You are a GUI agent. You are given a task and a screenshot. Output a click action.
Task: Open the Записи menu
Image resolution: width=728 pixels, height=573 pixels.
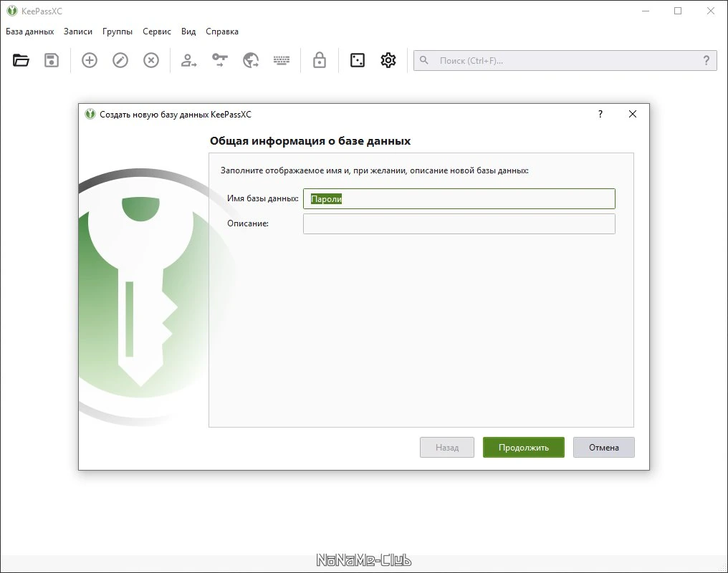(78, 32)
